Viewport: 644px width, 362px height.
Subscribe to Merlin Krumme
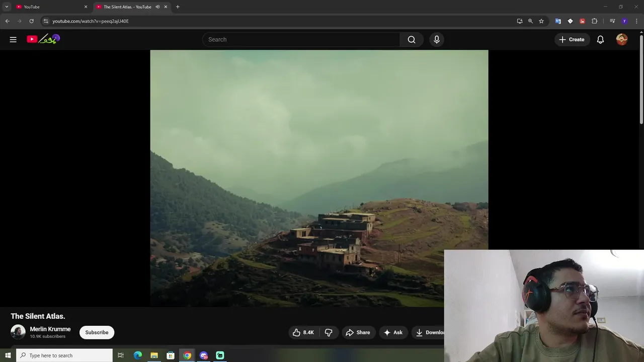pyautogui.click(x=97, y=332)
